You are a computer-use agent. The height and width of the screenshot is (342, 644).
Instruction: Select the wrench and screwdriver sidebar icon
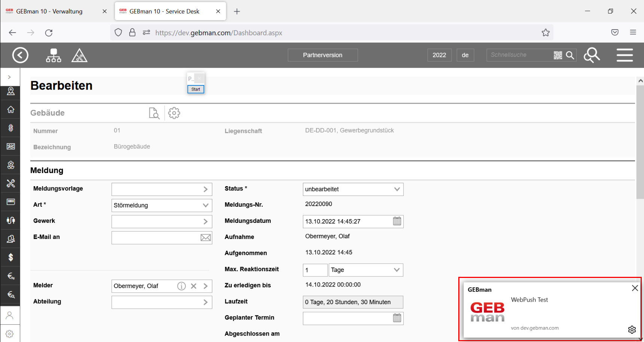(10, 183)
